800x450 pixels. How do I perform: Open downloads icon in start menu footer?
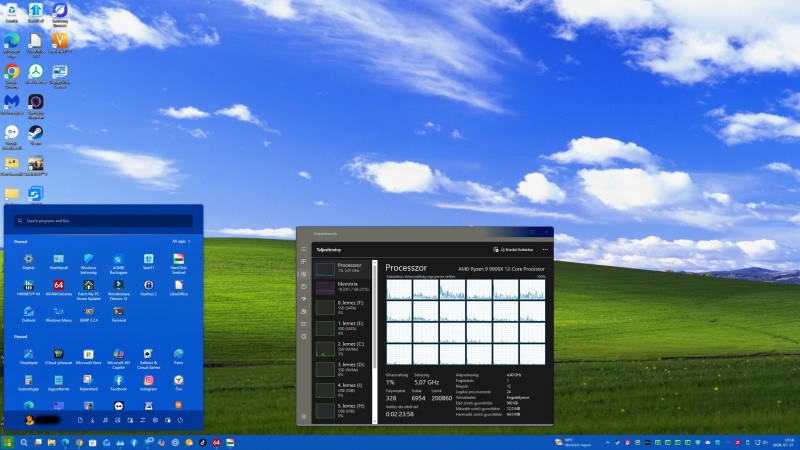pyautogui.click(x=92, y=420)
